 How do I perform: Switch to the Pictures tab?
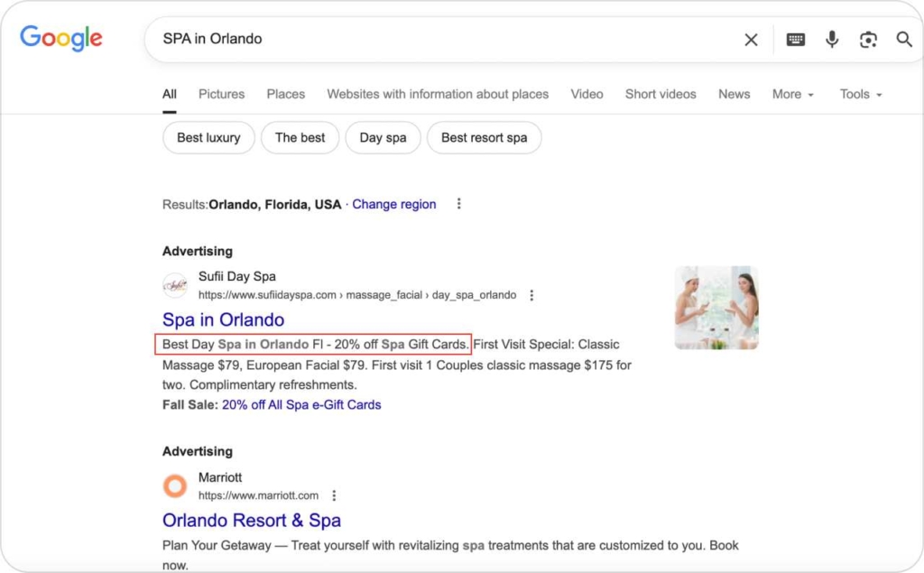(x=221, y=94)
